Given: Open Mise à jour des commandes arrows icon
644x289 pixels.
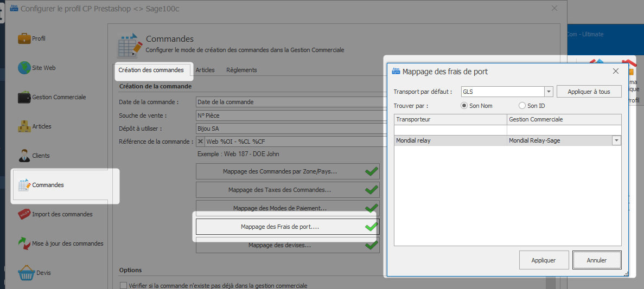Looking at the screenshot, I should point(24,243).
